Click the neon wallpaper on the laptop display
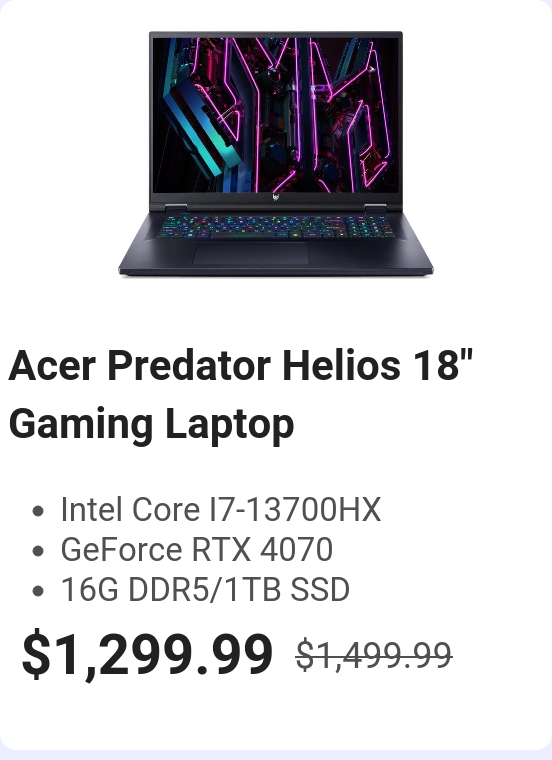This screenshot has width=552, height=760. click(276, 115)
